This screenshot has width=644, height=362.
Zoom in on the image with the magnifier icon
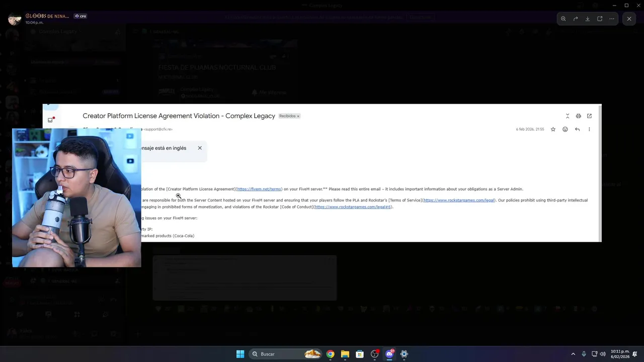tap(563, 19)
